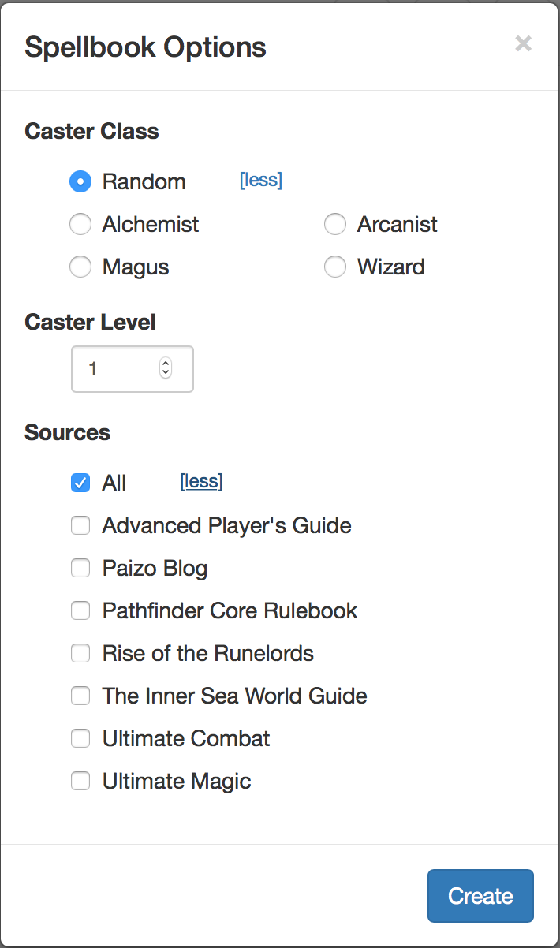
Task: Collapse caster class list with [less]
Action: tap(260, 181)
